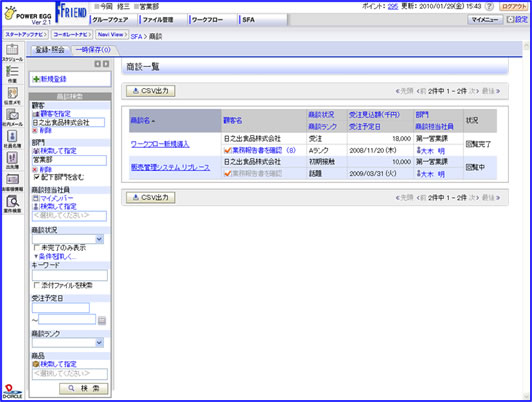Open the 伝言メモ sidebar icon
532x402 pixels.
coord(12,93)
